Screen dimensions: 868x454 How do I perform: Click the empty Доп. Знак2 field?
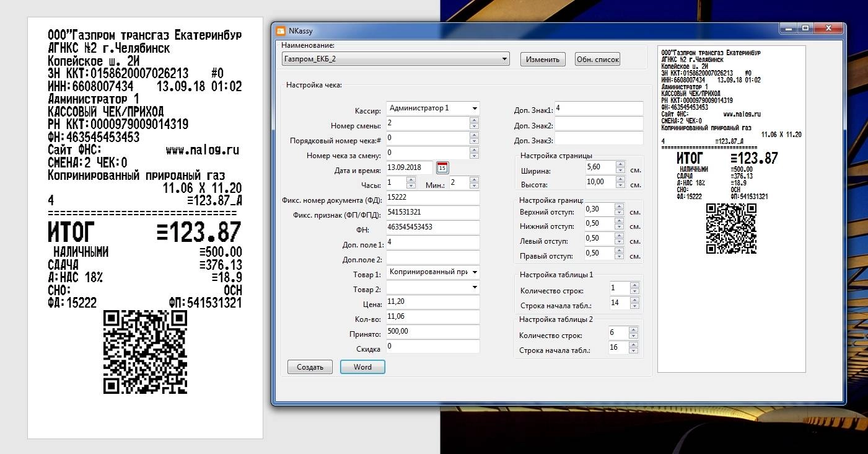(598, 123)
